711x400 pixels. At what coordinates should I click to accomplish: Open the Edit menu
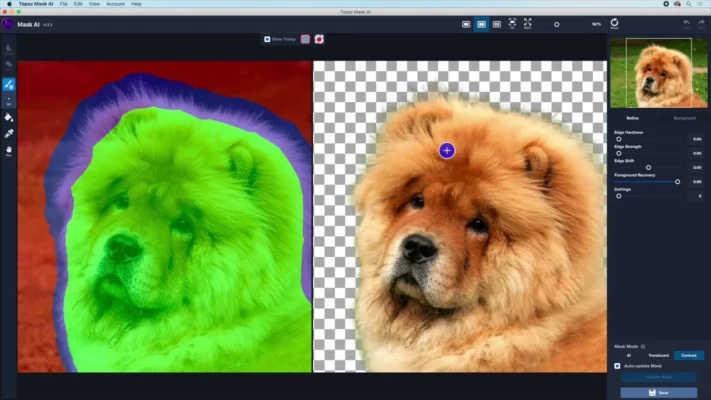[x=78, y=4]
